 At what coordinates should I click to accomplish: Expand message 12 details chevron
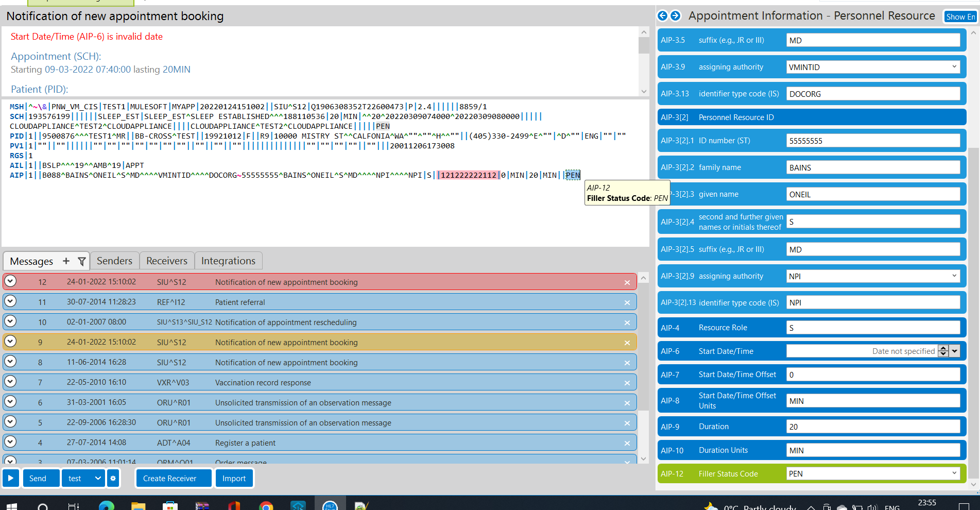tap(10, 281)
